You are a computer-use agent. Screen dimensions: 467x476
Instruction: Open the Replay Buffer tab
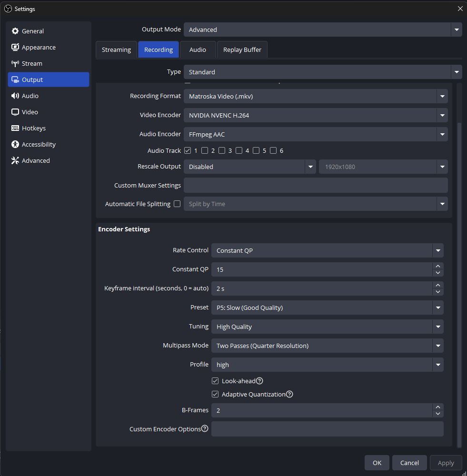coord(242,50)
